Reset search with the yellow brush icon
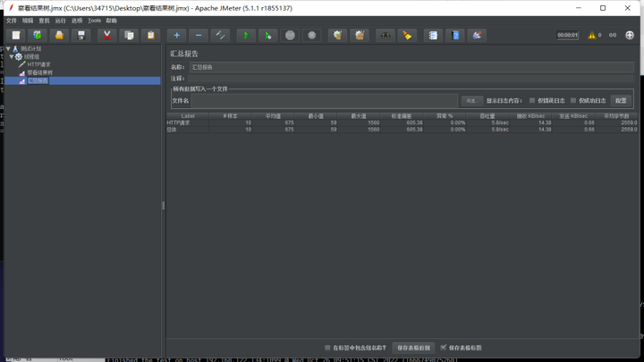This screenshot has height=362, width=644. (x=407, y=35)
